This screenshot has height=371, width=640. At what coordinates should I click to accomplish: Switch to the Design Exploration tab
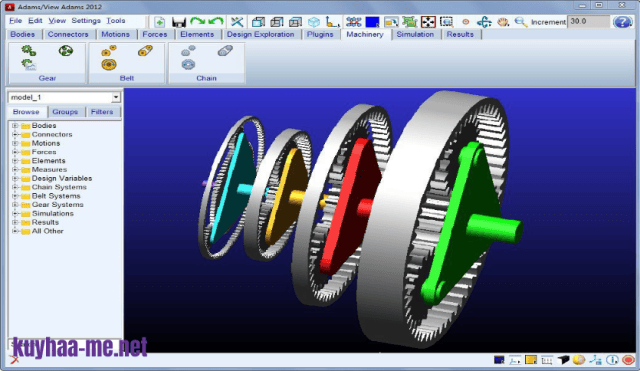[x=260, y=35]
